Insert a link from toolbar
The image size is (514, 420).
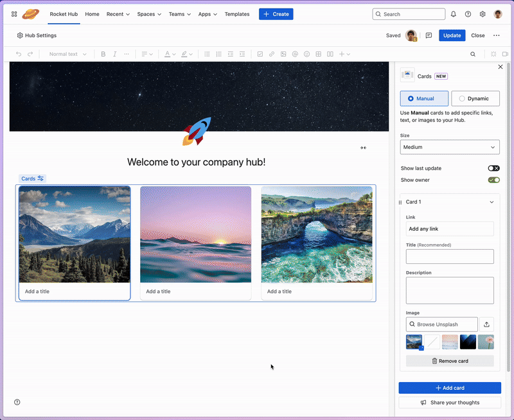(x=272, y=54)
